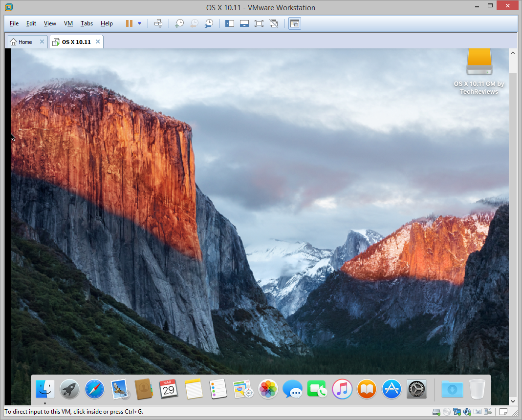The width and height of the screenshot is (522, 420).
Task: Open the Mail app in Dock
Action: pos(120,389)
